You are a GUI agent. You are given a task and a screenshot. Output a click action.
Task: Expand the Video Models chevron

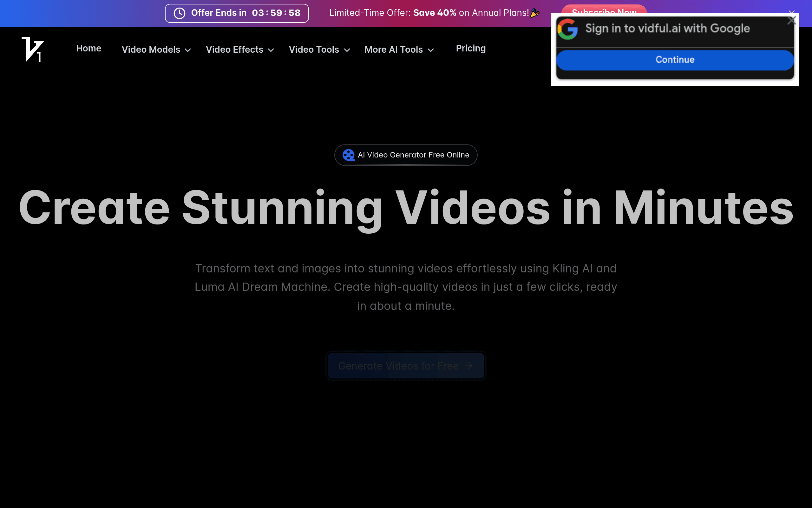pos(188,50)
